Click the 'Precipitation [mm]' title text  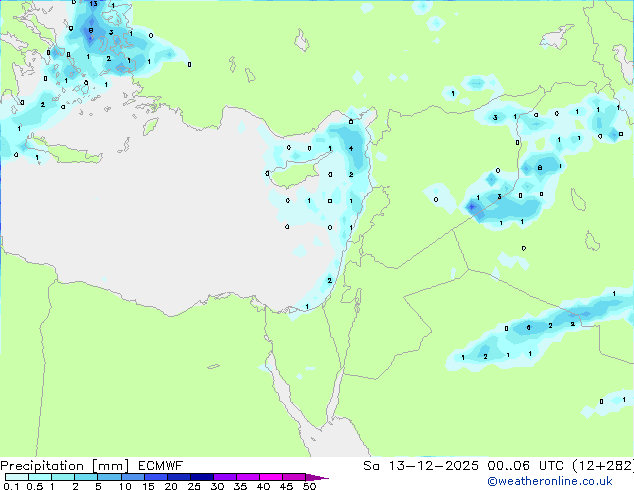coord(65,466)
